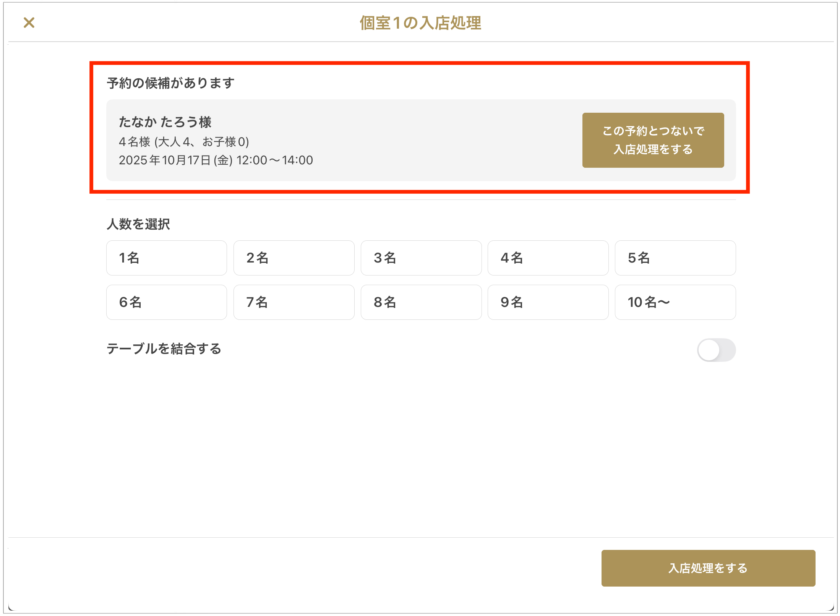Image resolution: width=840 pixels, height=616 pixels.
Task: Click the 人数を選択 heading
Action: (x=138, y=224)
